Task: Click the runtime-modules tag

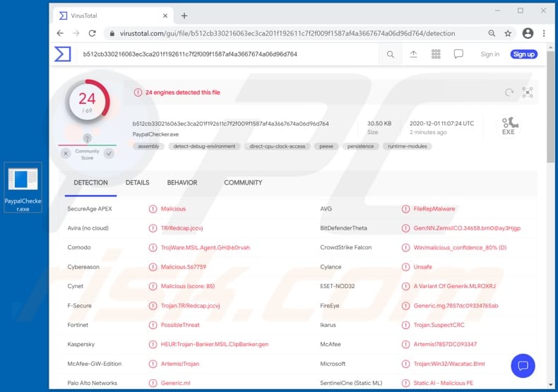Action: (407, 146)
